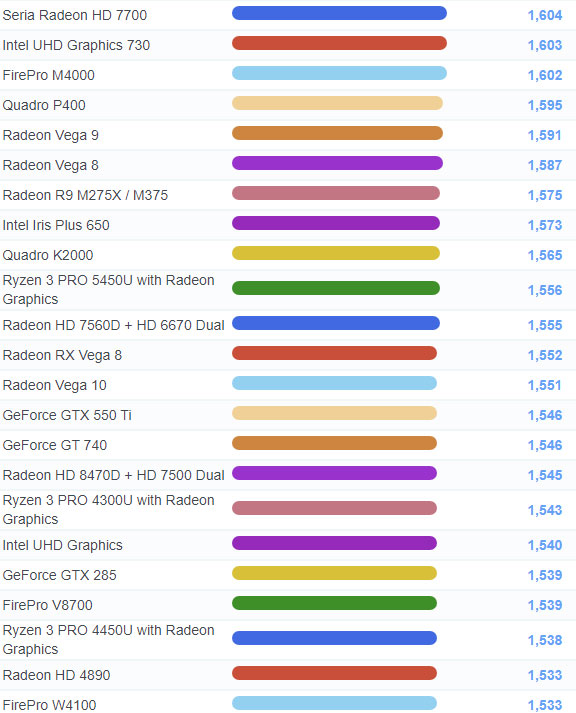576x713 pixels.
Task: Click the green Ryzen 3 PRO 5450U bar
Action: click(336, 288)
